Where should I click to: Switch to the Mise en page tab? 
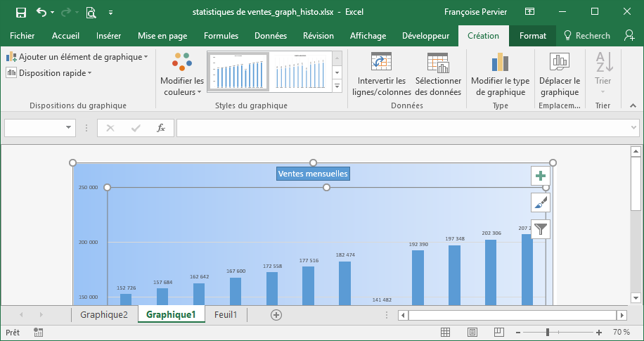click(x=162, y=36)
